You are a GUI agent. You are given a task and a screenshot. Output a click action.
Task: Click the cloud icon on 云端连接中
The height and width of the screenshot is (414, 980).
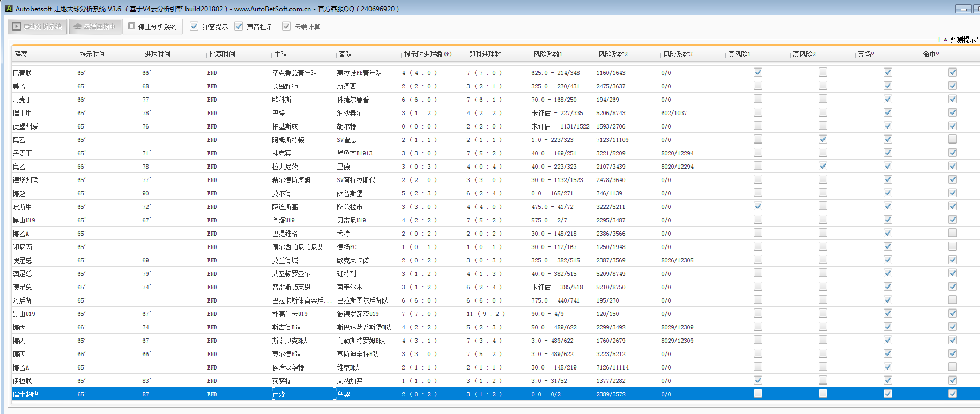[78, 26]
